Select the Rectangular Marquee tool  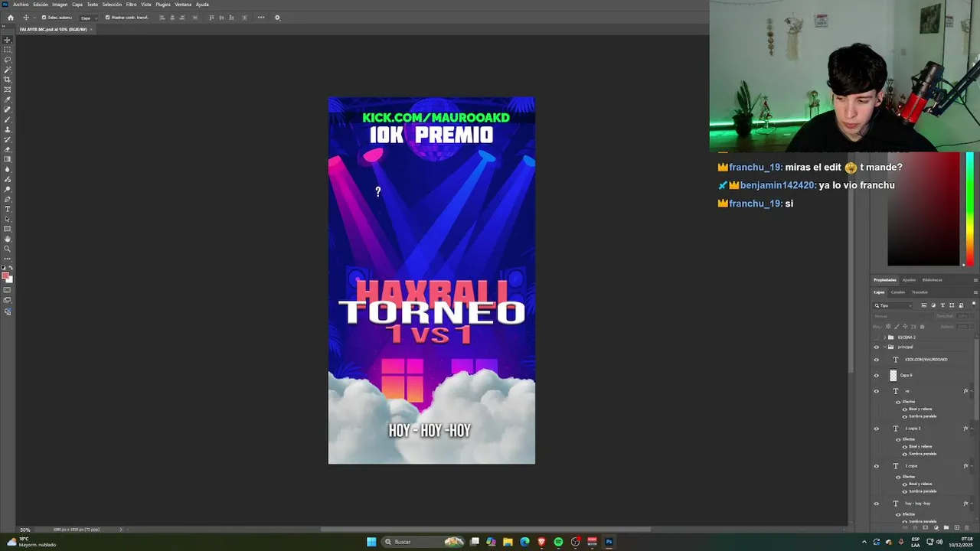click(8, 50)
